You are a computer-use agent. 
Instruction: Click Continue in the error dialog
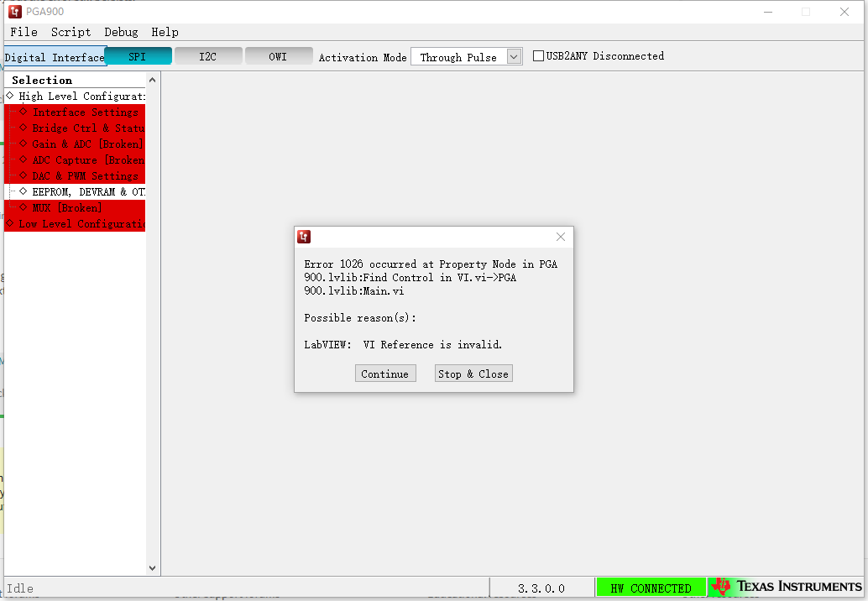coord(385,374)
